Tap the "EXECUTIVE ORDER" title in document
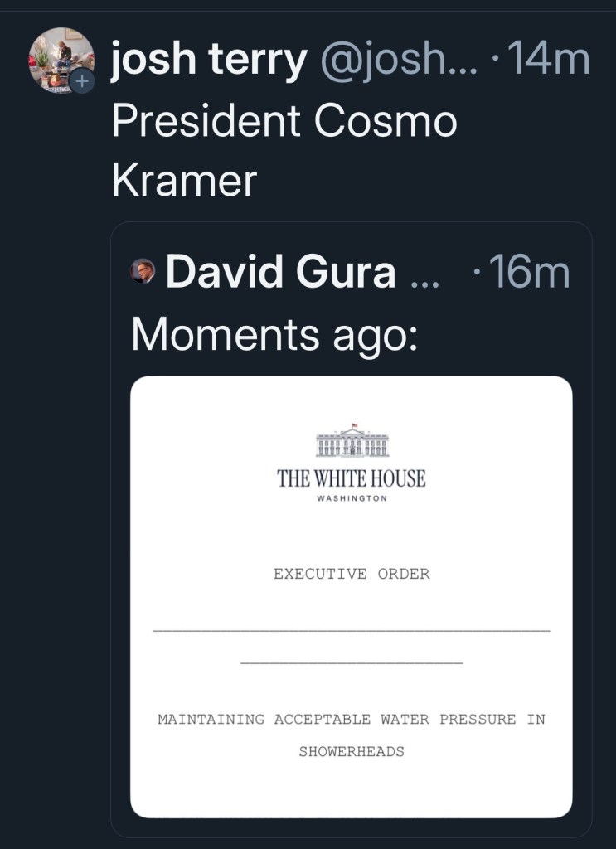Screen dimensions: 616x849 (352, 574)
